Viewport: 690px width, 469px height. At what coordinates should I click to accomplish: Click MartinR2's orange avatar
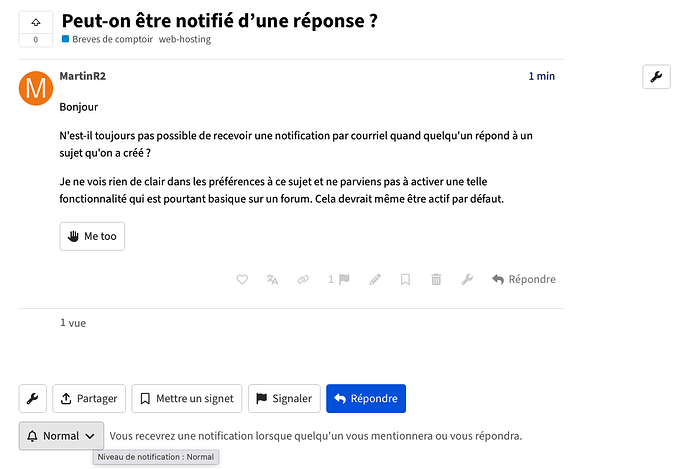(36, 88)
